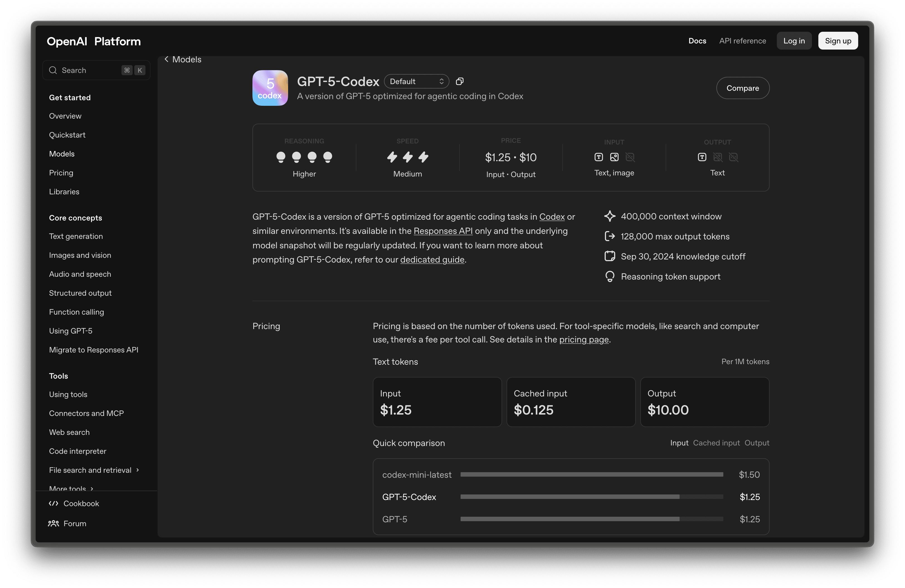
Task: Switch quick comparison to Input
Action: click(679, 443)
